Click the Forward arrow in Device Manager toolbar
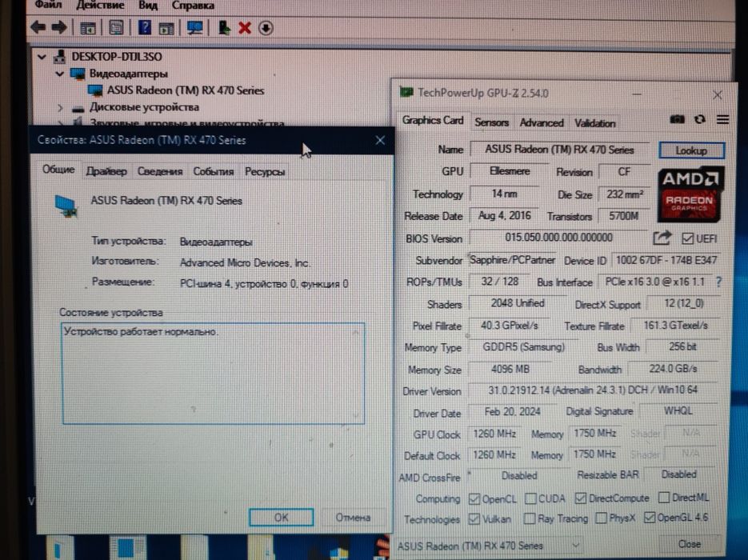 click(x=59, y=28)
